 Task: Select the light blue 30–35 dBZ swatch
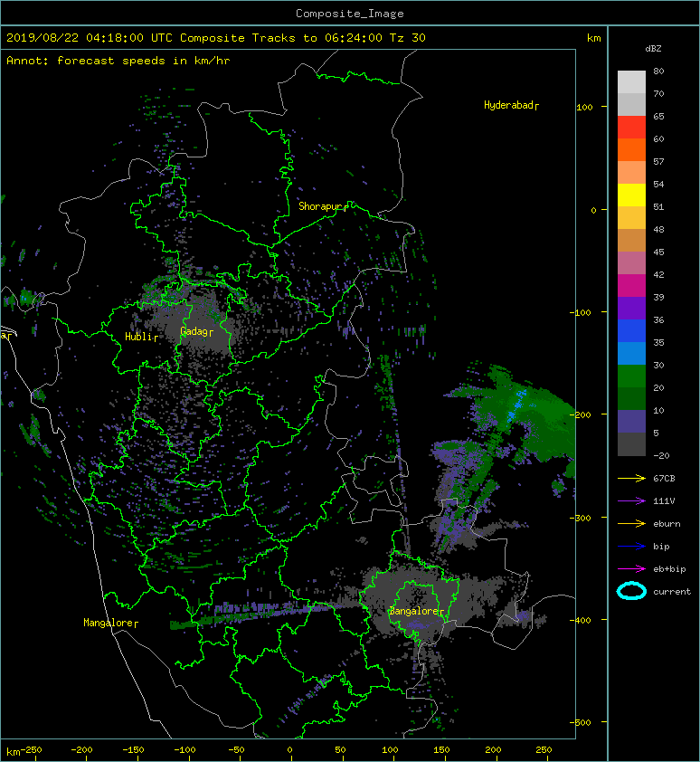(x=631, y=354)
